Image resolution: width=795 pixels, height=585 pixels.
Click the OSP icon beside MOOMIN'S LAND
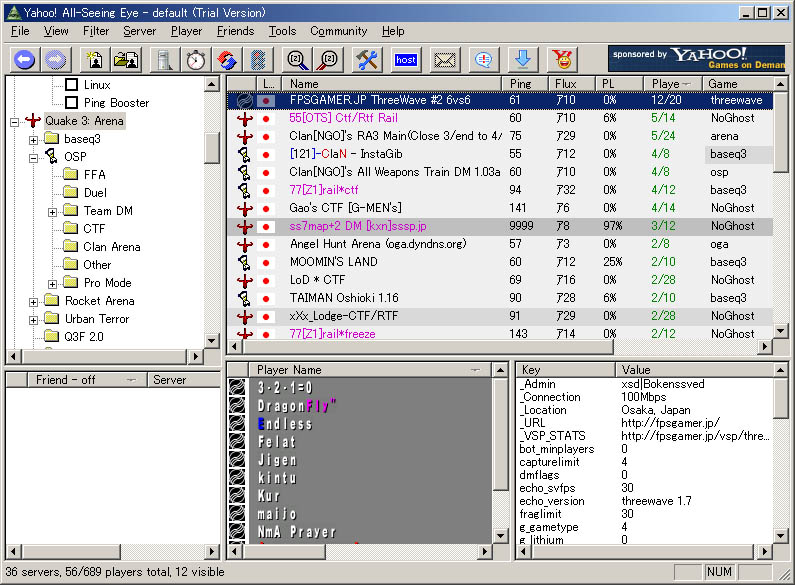[x=245, y=262]
